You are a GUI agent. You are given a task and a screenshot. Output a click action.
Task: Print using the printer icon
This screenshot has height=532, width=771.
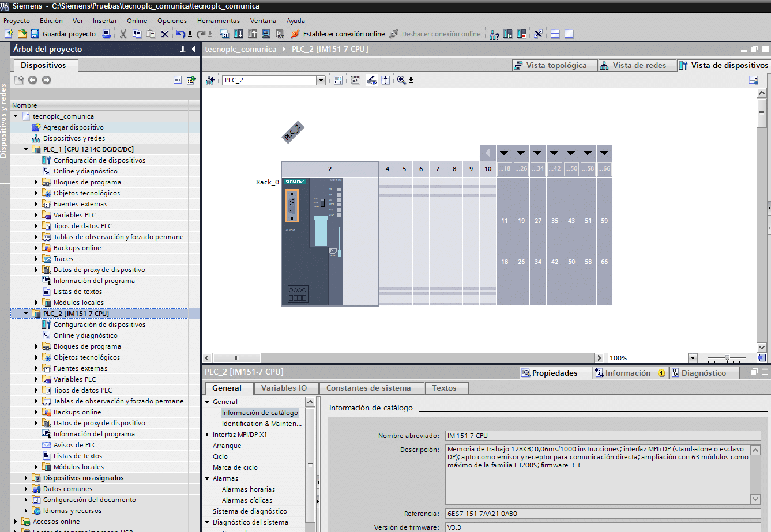[107, 34]
